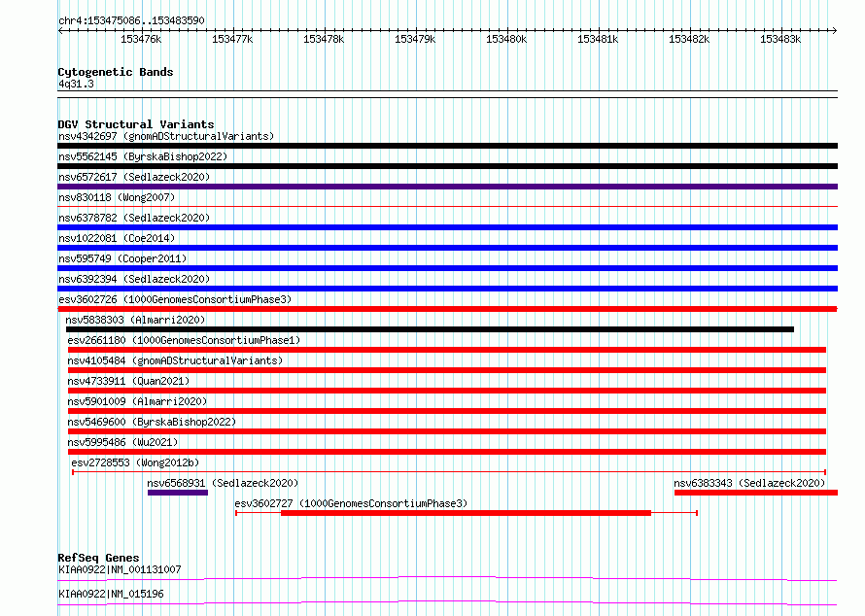Select nsv6378782 Sedlazeck2020 variant label
The height and width of the screenshot is (616, 865).
(134, 218)
